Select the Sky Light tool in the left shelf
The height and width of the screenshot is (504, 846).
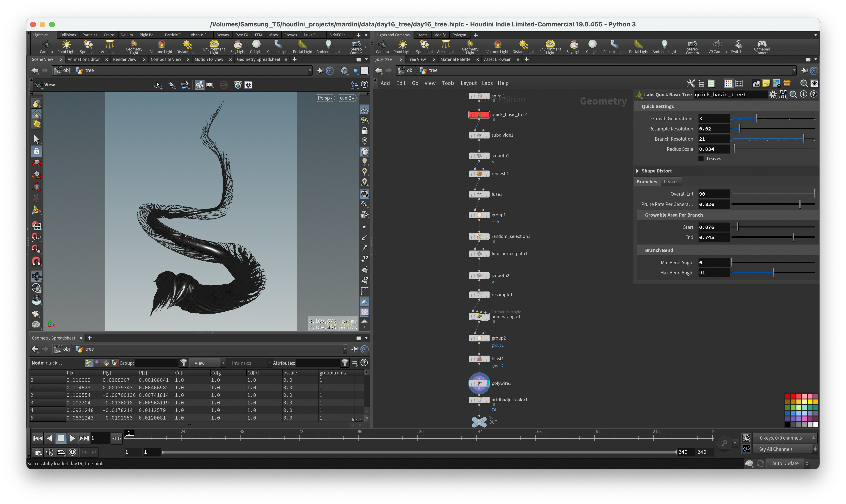click(x=238, y=47)
